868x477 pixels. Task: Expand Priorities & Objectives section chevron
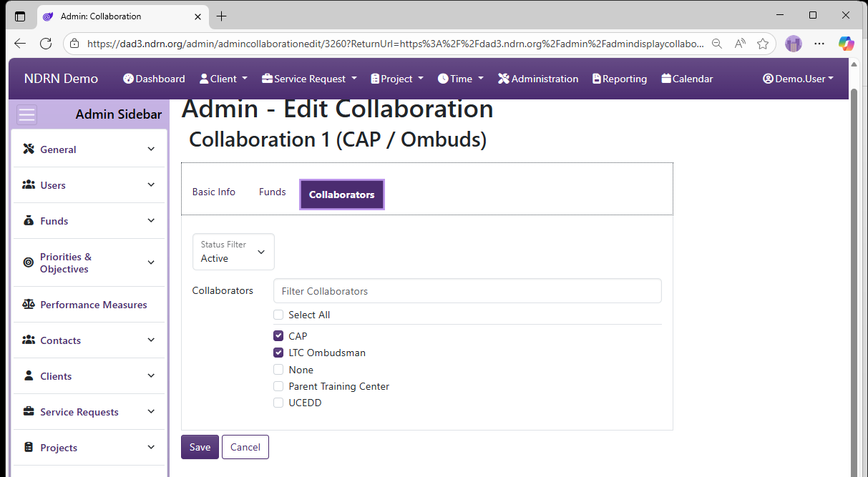(x=151, y=262)
